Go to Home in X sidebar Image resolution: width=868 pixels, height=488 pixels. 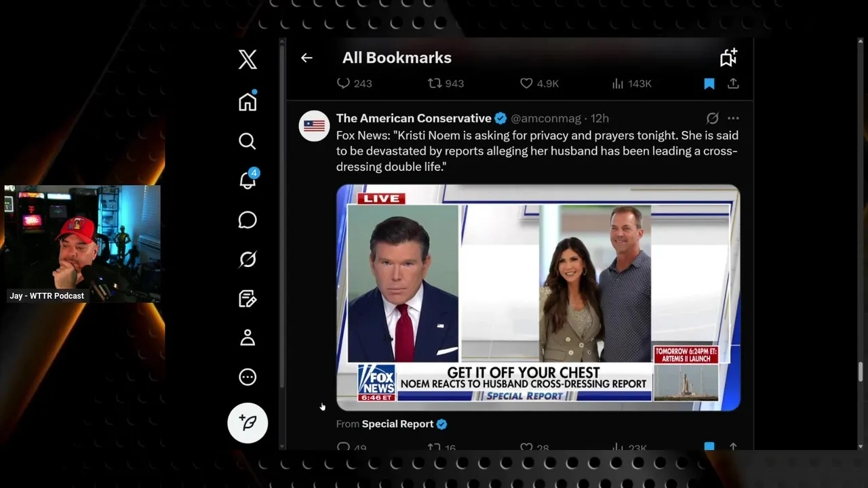click(248, 101)
